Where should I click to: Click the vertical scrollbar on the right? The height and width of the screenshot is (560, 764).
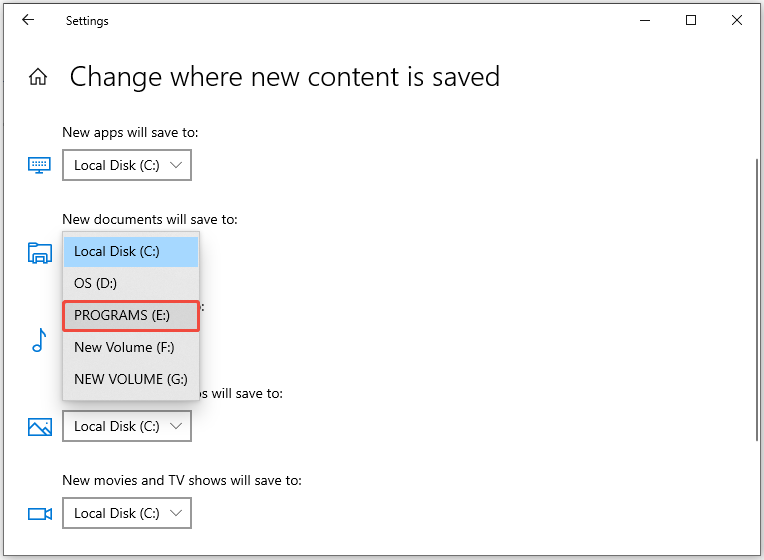pyautogui.click(x=755, y=300)
